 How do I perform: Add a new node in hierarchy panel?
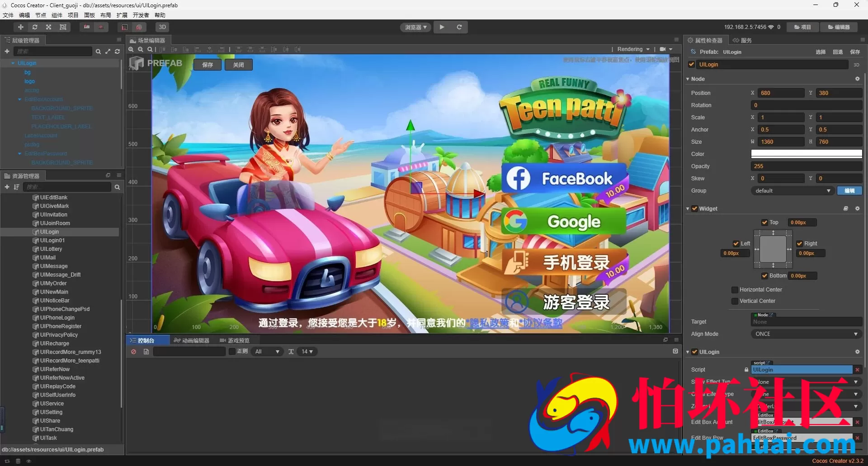pyautogui.click(x=7, y=52)
